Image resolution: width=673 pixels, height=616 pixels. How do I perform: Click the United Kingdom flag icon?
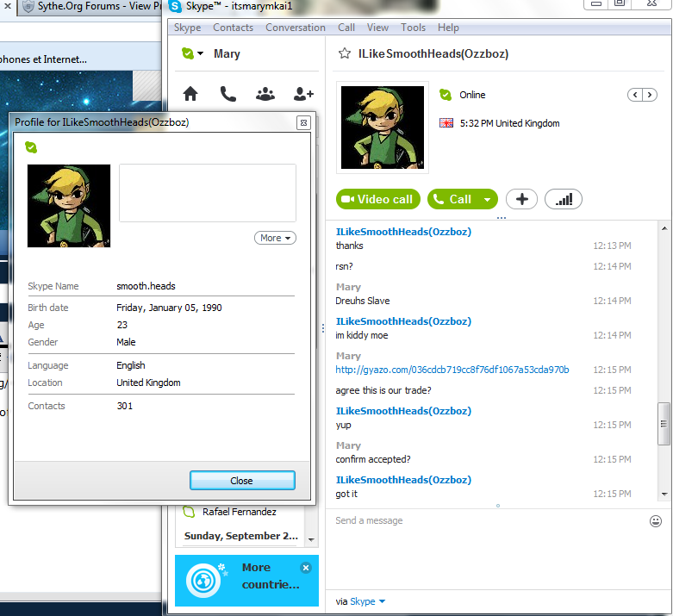[446, 123]
